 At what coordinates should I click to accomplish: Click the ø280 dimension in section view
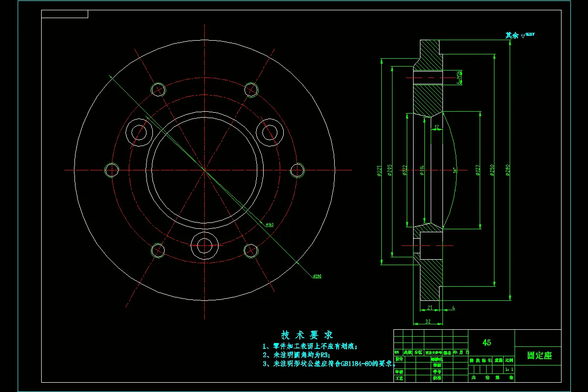(x=508, y=170)
